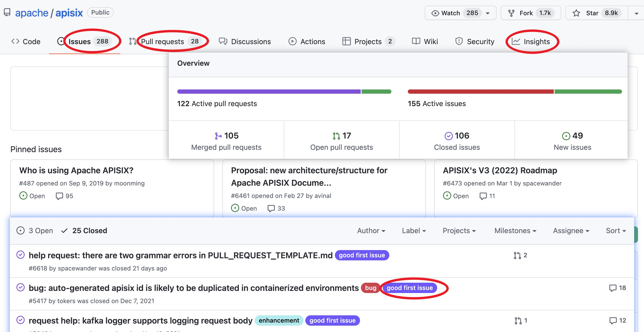Viewport: 644px width, 332px height.
Task: Click the Security shield icon
Action: pyautogui.click(x=459, y=41)
